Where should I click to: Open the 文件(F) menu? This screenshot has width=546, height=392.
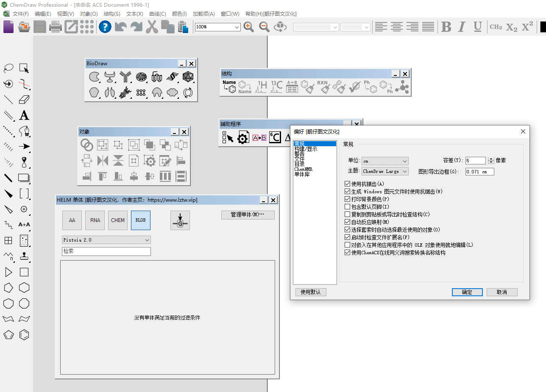point(21,14)
